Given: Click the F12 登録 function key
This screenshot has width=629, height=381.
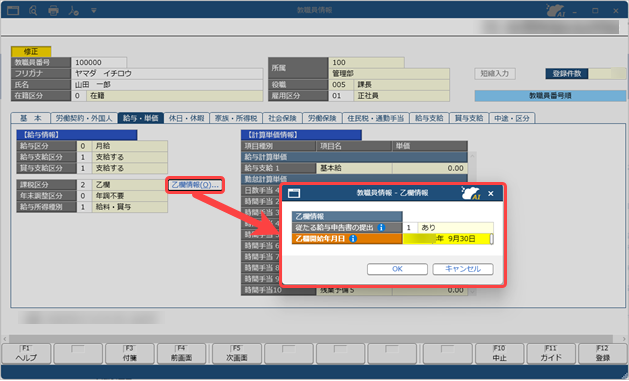Looking at the screenshot, I should (x=603, y=354).
